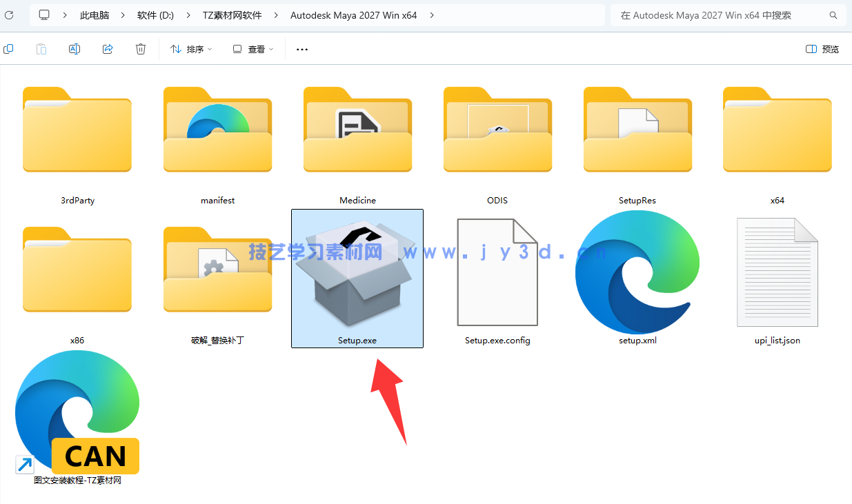The image size is (852, 504).
Task: Select the upi_list.json file icon
Action: (777, 272)
